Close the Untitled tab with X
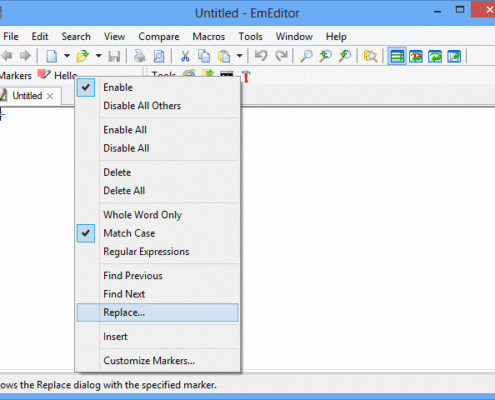The height and width of the screenshot is (400, 495). point(50,96)
